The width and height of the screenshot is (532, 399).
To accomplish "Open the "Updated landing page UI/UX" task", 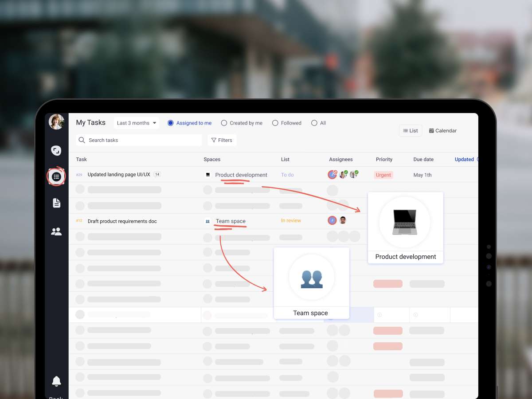I will point(119,175).
